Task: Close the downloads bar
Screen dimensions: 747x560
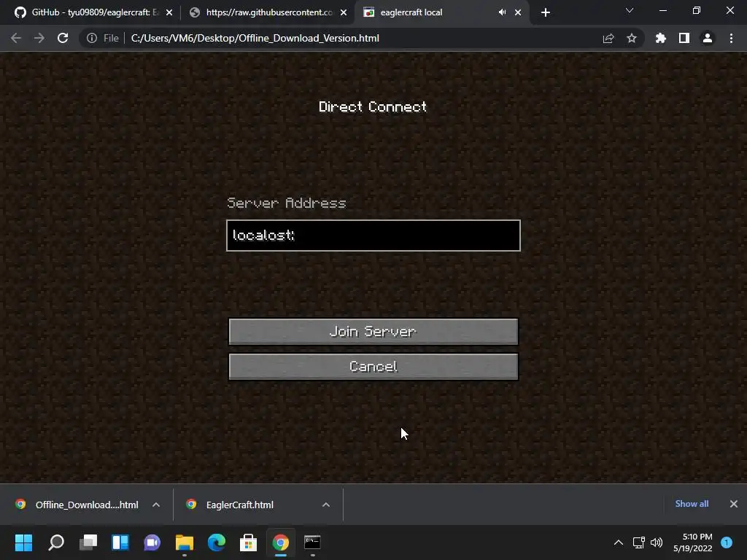Action: (734, 504)
